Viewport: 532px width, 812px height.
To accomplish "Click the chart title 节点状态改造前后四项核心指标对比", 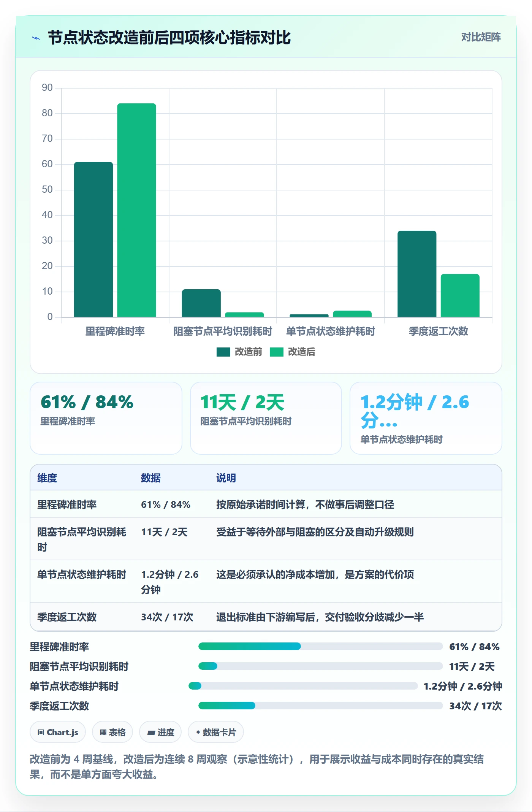I will point(169,38).
